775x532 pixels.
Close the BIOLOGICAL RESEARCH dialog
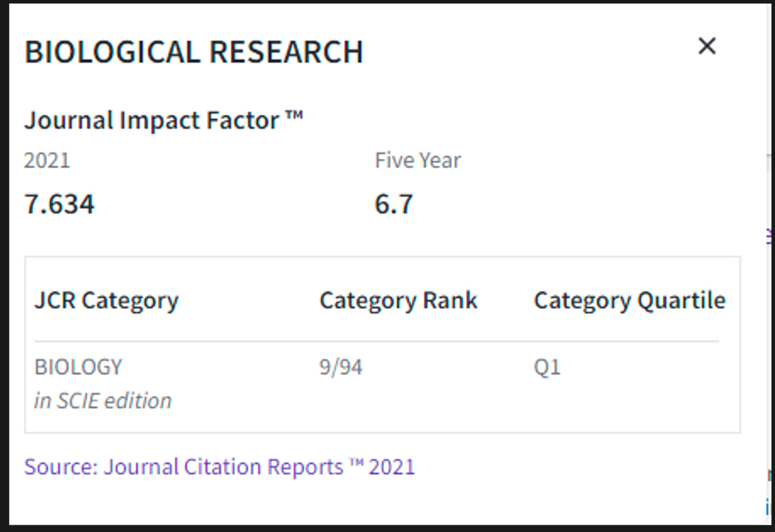tap(706, 47)
